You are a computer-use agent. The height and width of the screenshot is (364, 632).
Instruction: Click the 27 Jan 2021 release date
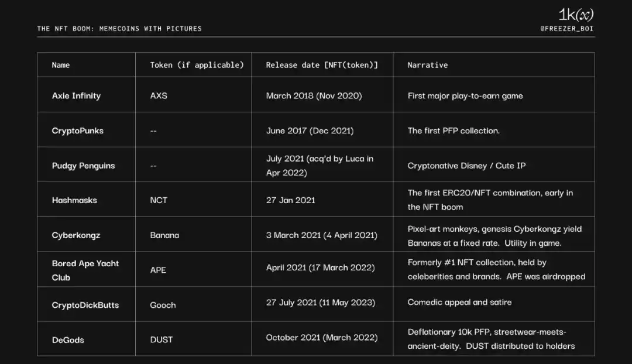290,200
